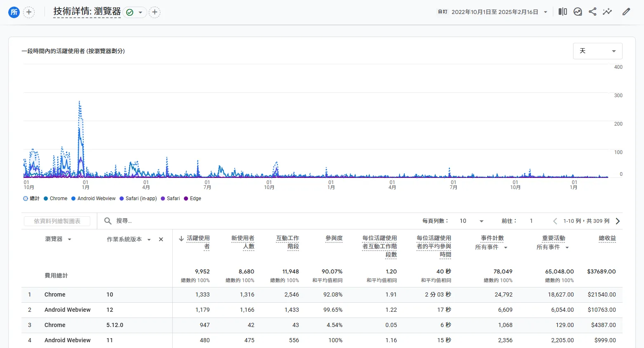Sort by 活躍使用者 column
This screenshot has height=348, width=644.
[x=198, y=242]
